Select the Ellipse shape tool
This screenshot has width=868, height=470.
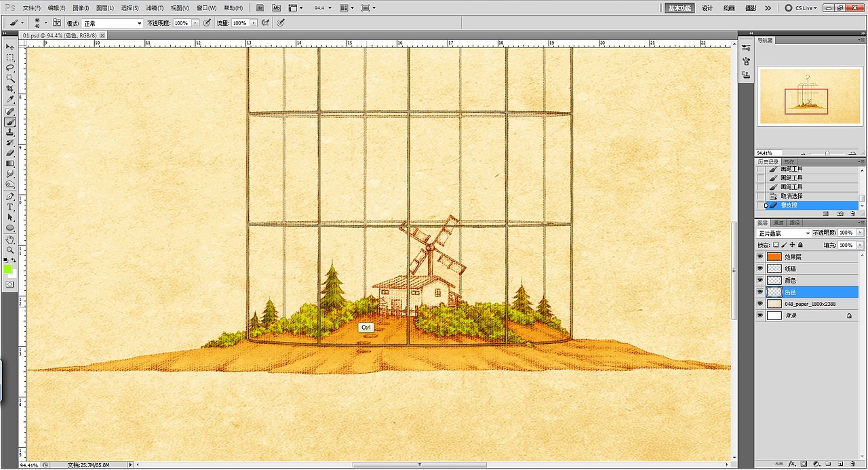click(x=10, y=228)
